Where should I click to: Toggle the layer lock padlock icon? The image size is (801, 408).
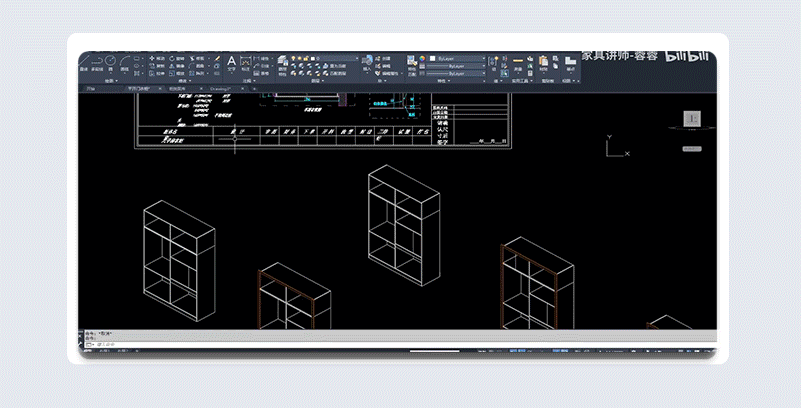point(306,58)
